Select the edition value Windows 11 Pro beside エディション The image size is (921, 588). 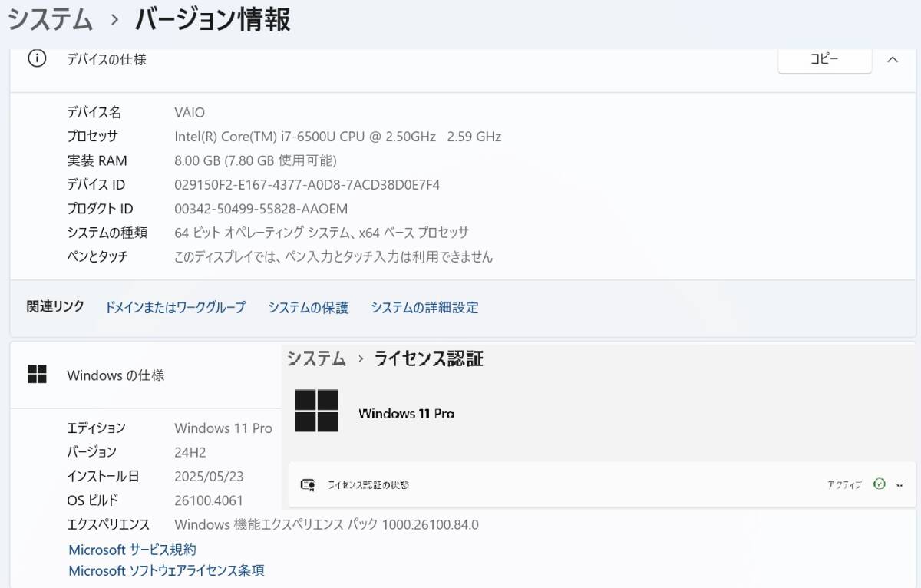(x=223, y=428)
